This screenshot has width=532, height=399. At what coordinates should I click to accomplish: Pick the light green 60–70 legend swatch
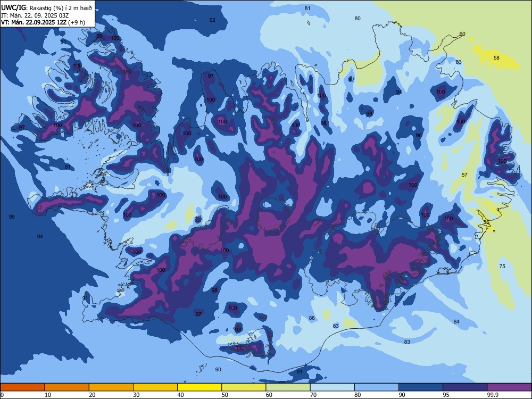tap(288, 387)
